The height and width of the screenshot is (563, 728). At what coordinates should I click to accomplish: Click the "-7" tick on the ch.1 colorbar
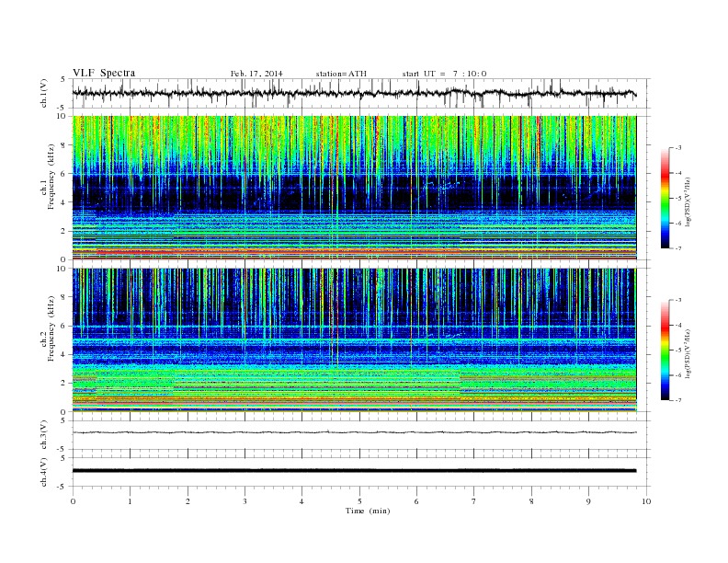tap(678, 248)
